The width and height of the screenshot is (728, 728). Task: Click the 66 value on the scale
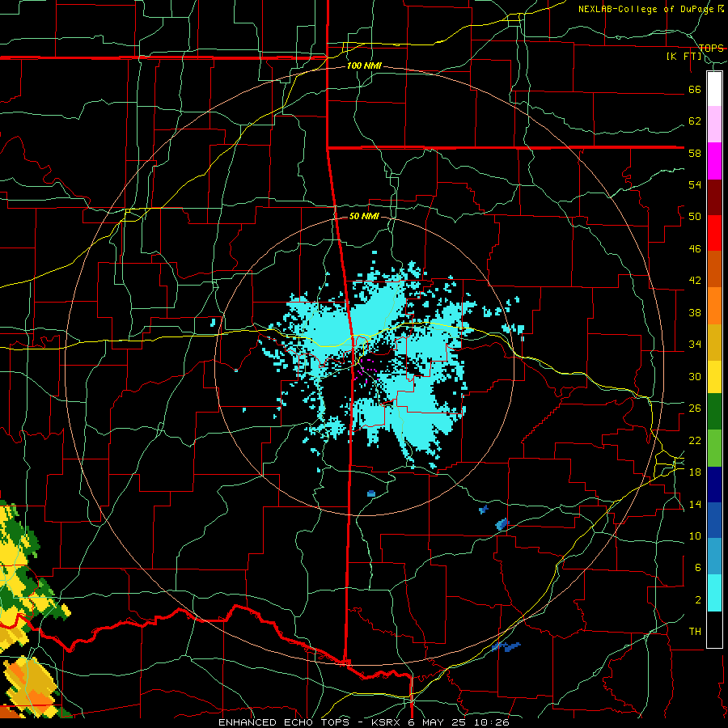pyautogui.click(x=695, y=90)
